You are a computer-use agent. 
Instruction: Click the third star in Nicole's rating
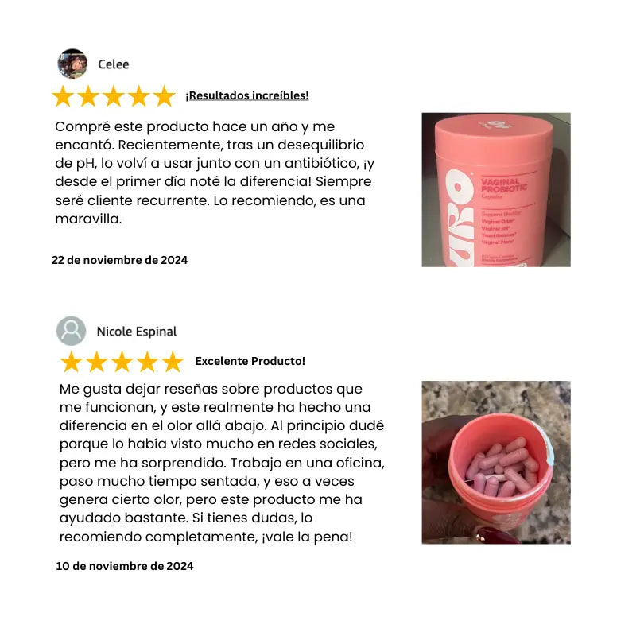coord(122,362)
